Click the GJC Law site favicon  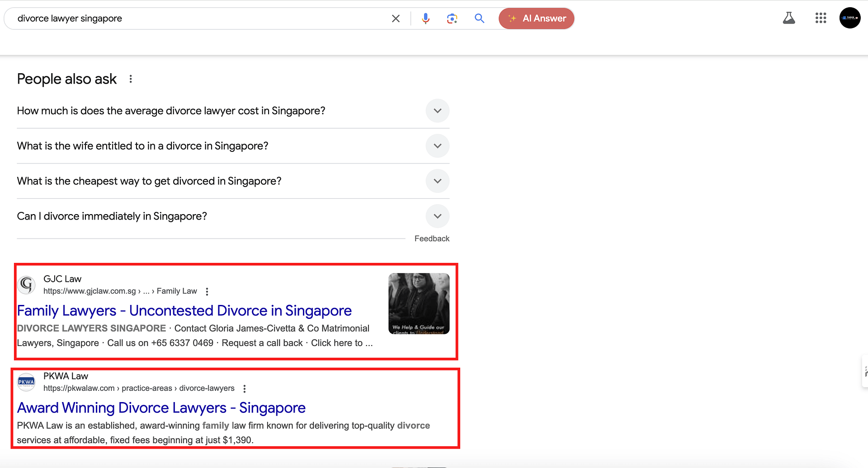point(27,285)
